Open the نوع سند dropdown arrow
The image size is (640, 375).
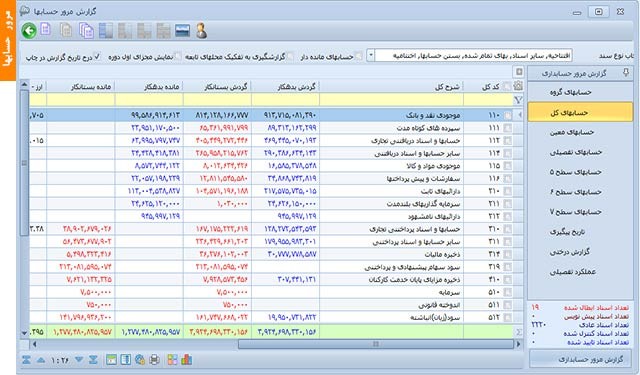pos(371,55)
